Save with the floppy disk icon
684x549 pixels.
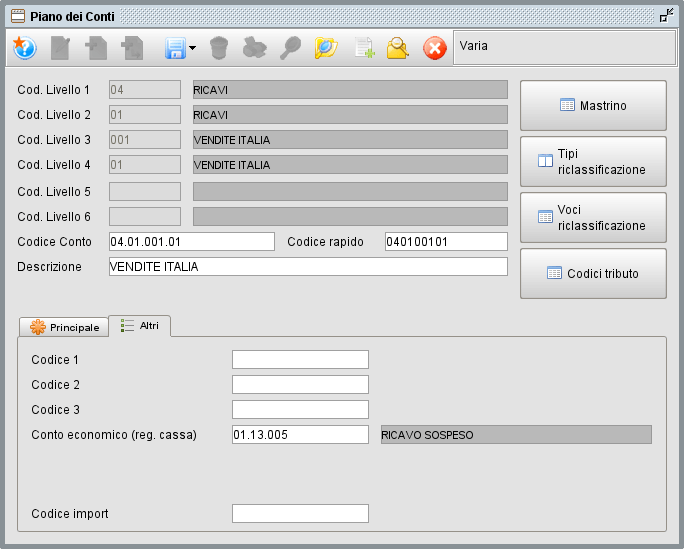click(x=175, y=48)
